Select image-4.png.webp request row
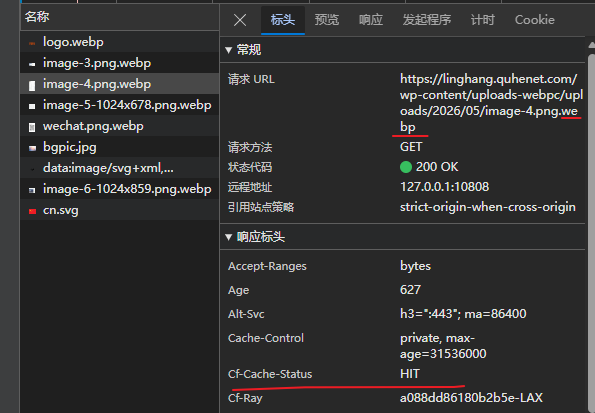 pyautogui.click(x=120, y=84)
